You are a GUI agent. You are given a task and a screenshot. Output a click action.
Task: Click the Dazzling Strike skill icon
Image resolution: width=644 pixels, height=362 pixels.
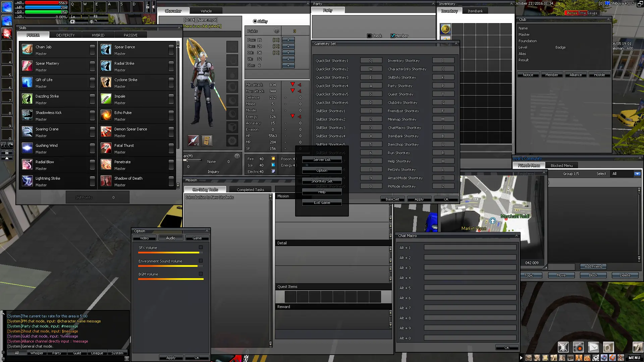(27, 99)
